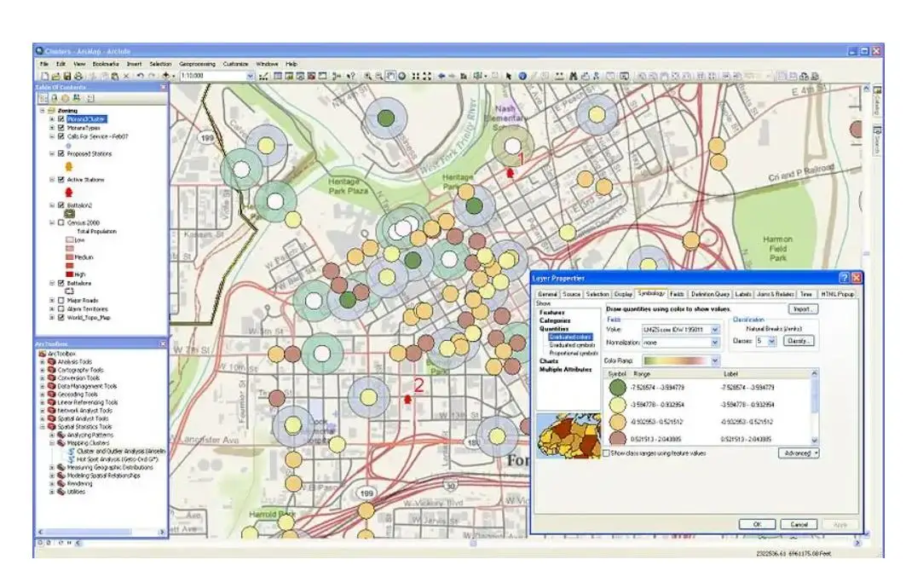Click the Classify button

tap(799, 340)
